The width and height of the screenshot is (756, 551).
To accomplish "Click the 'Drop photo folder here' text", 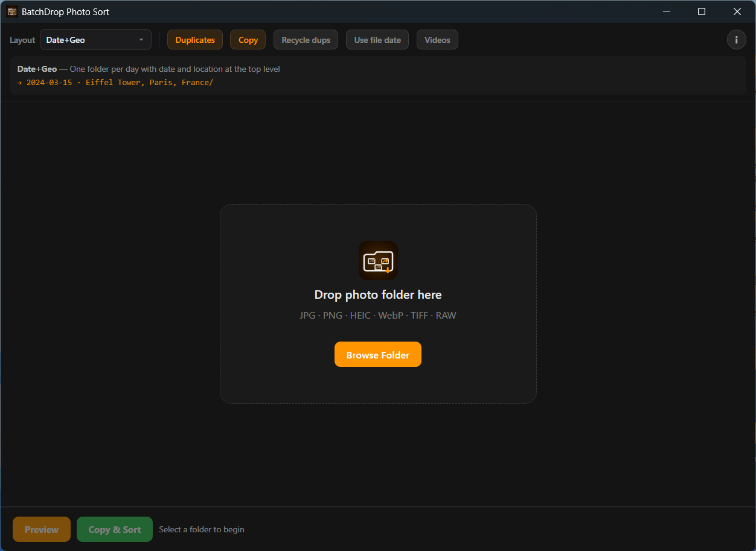I will click(378, 295).
